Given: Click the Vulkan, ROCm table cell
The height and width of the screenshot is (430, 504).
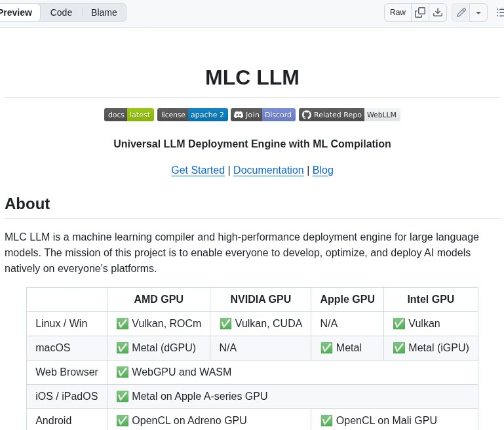Looking at the screenshot, I should point(159,323).
